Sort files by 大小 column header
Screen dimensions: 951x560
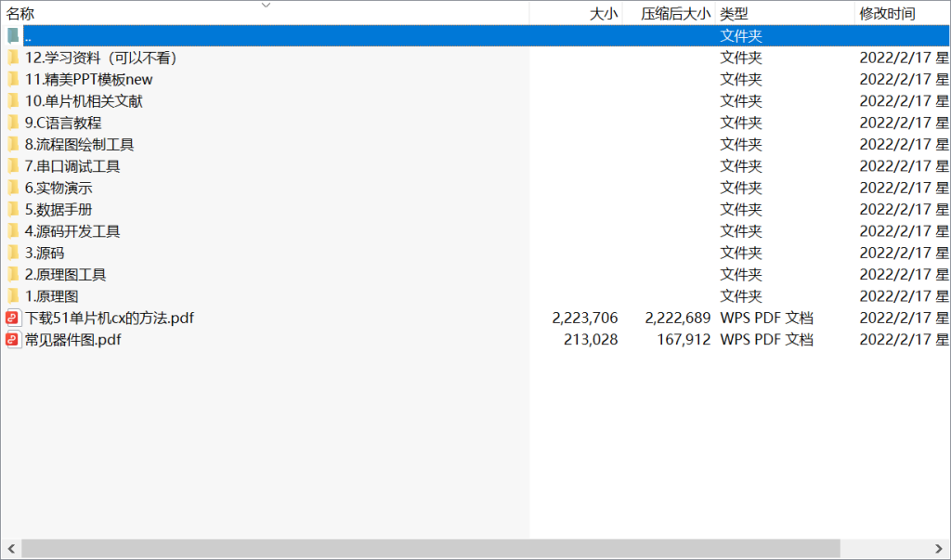(x=603, y=14)
